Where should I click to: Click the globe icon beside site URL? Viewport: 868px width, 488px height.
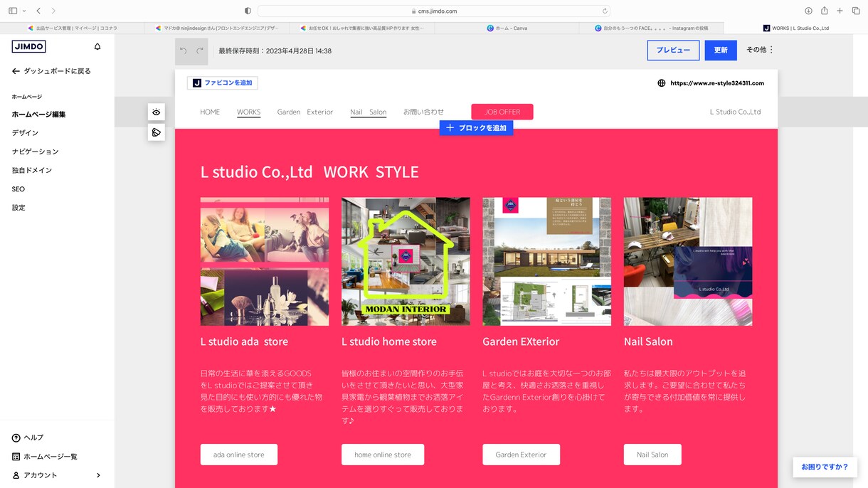[662, 83]
